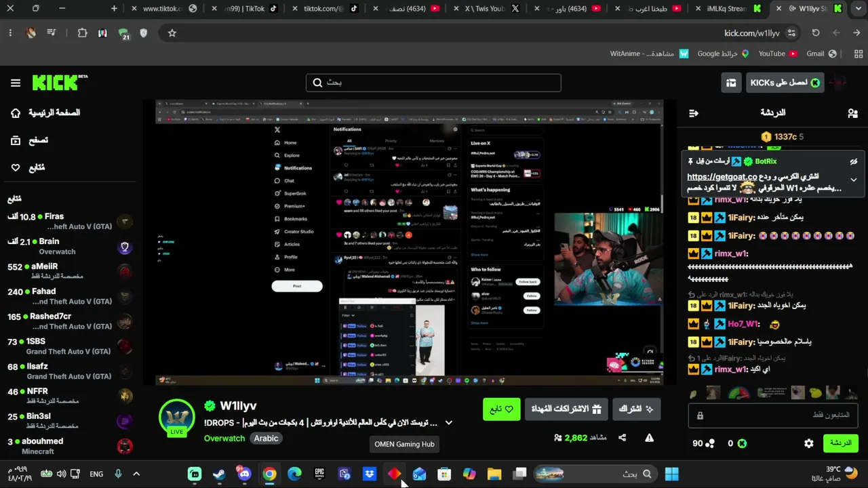Click the microphone icon in the system tray
This screenshot has width=868, height=488.
click(x=118, y=474)
